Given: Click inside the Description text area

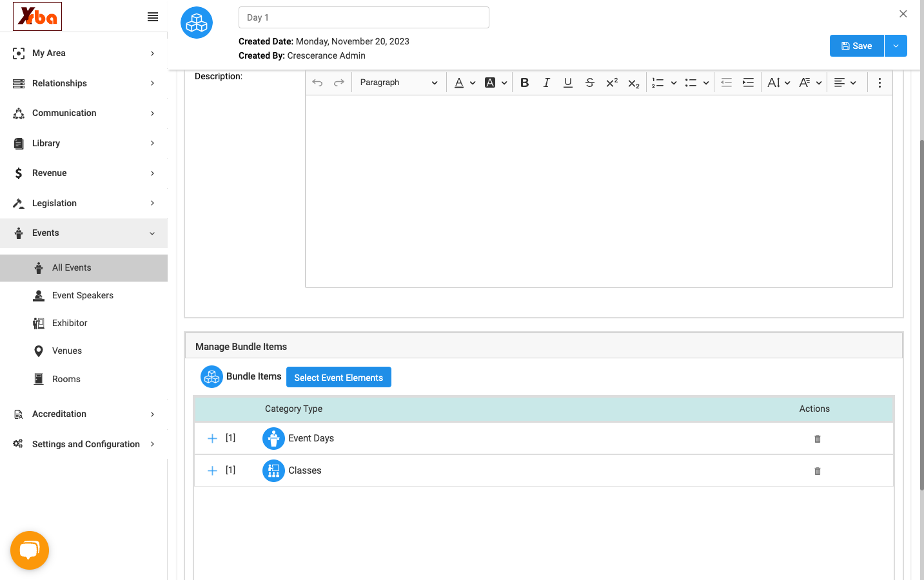Looking at the screenshot, I should point(598,191).
